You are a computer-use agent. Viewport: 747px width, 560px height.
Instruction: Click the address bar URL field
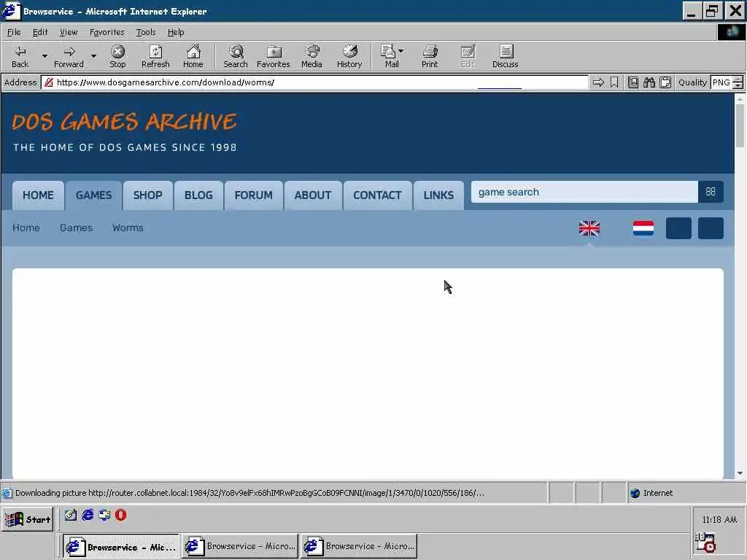click(x=314, y=82)
